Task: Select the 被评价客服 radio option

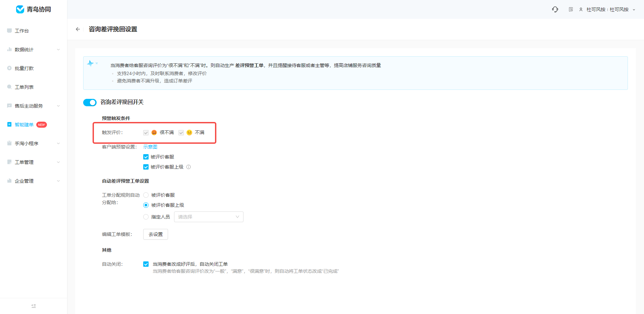Action: [146, 195]
